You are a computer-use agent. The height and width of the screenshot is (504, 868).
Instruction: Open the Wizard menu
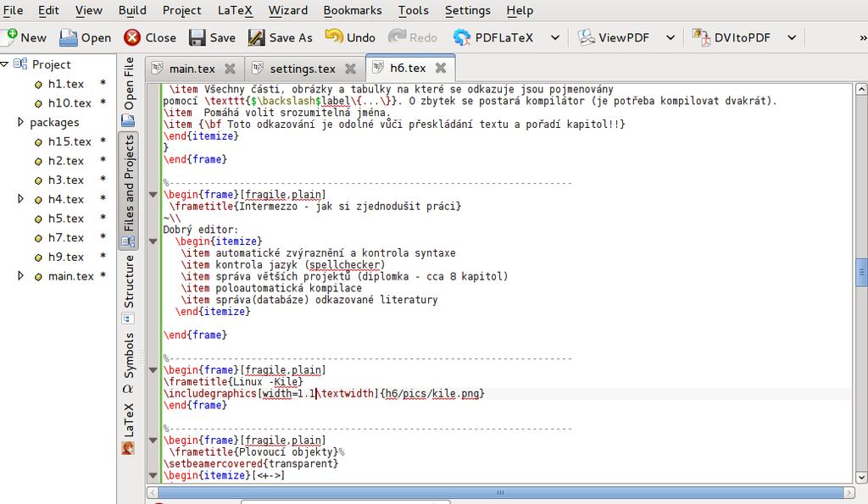pyautogui.click(x=288, y=10)
